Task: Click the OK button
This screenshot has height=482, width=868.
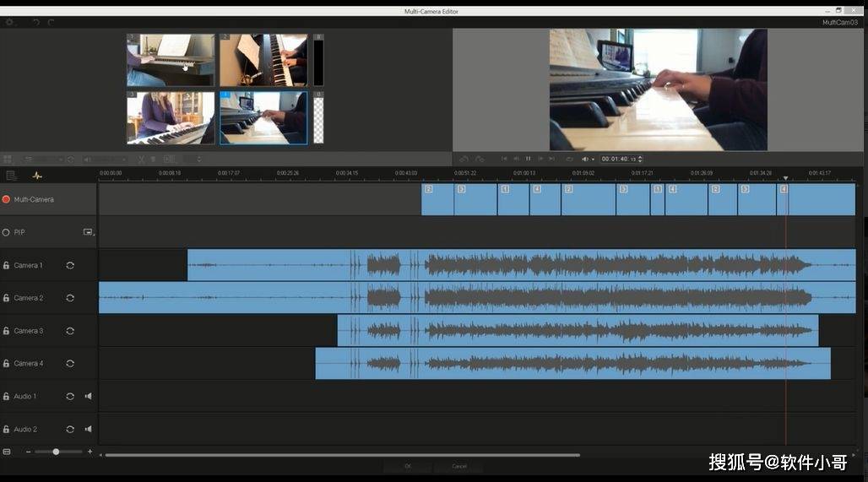Action: (408, 466)
